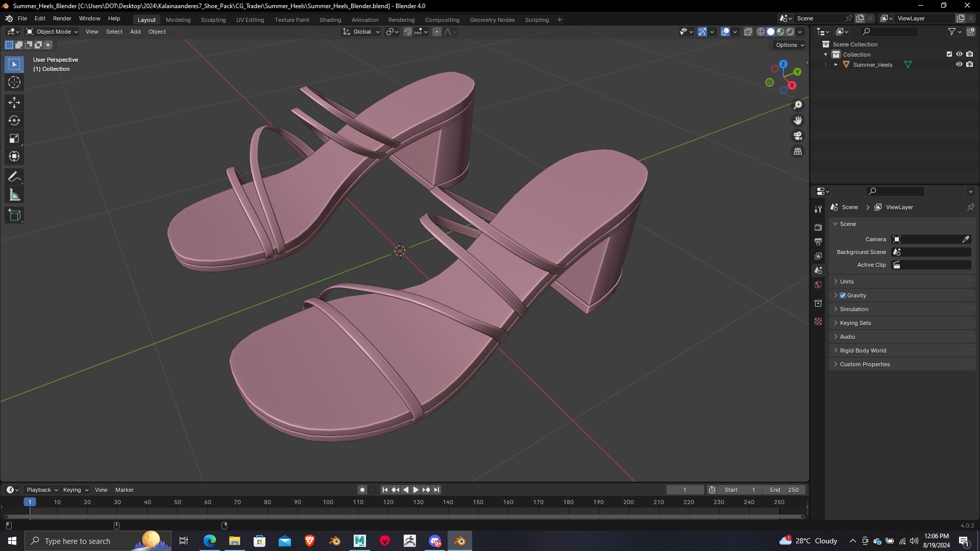The height and width of the screenshot is (551, 980).
Task: Open Global transform orientation dropdown
Action: [x=361, y=32]
